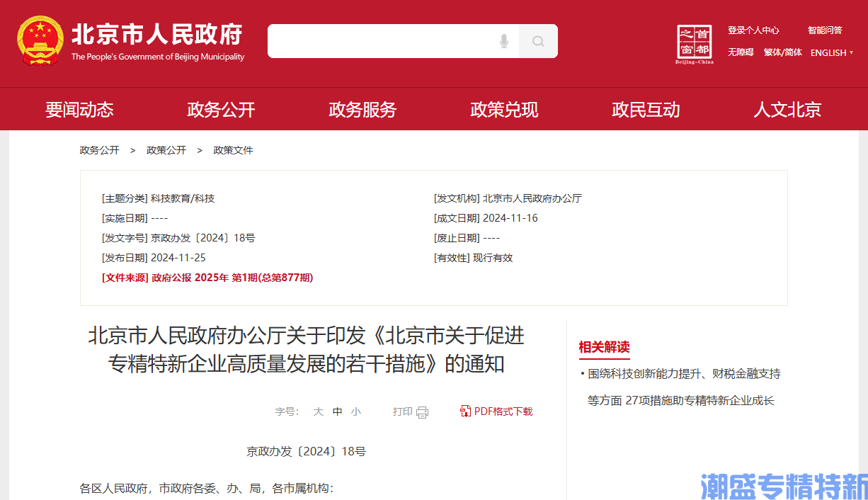Open related article 围绕科技创新能力提升

pos(684,387)
